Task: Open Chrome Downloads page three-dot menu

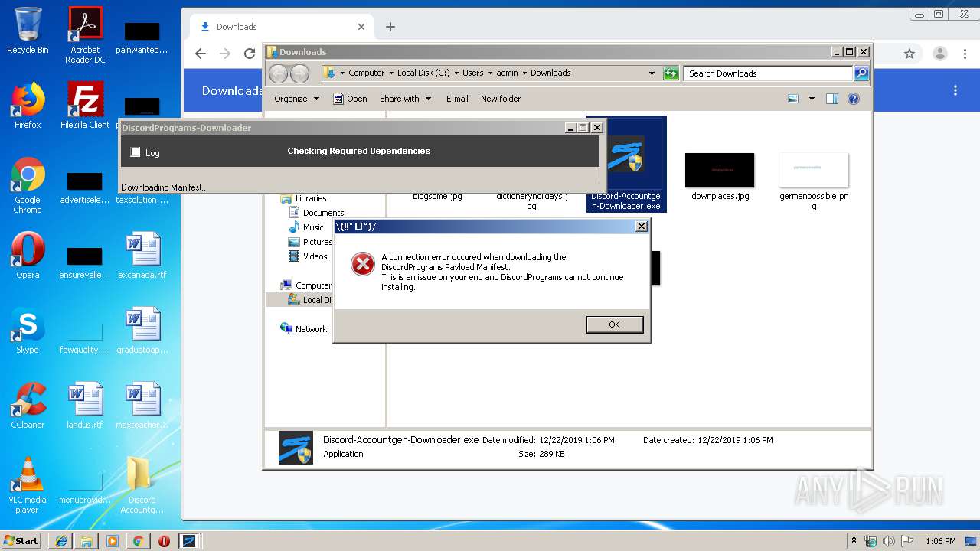Action: point(955,90)
